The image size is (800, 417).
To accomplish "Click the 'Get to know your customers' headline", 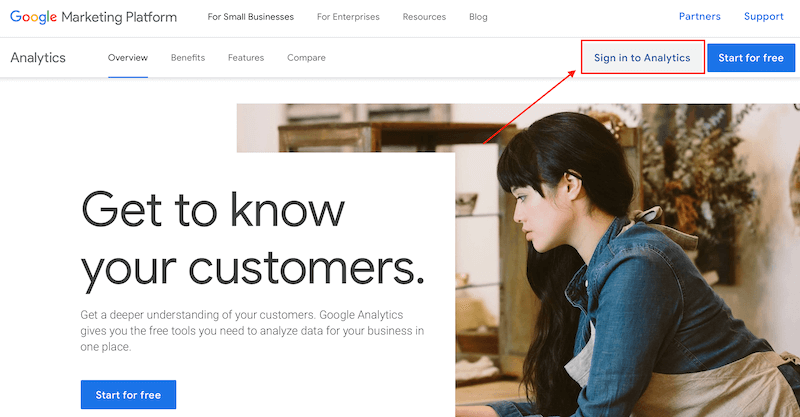I will pyautogui.click(x=250, y=238).
